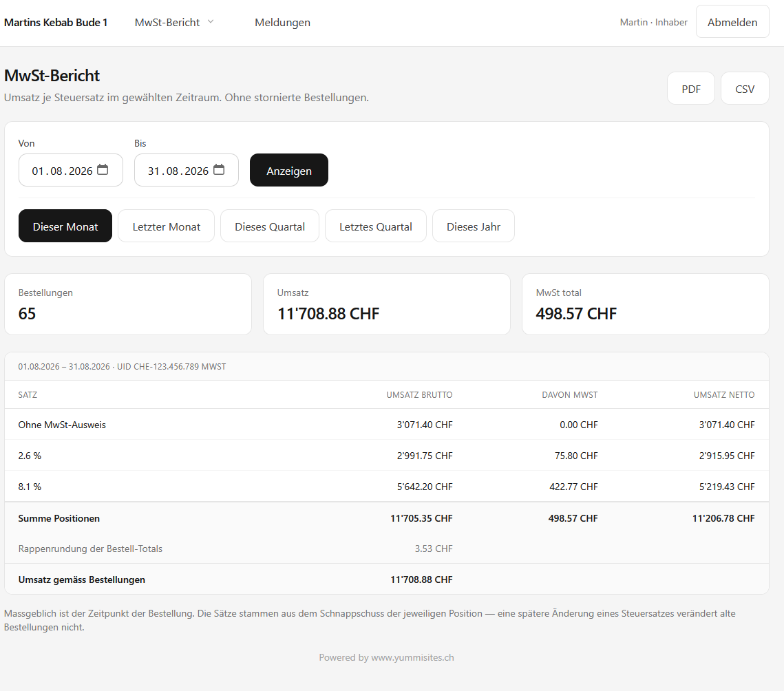784x691 pixels.
Task: Click the net value 5'219.43 CHF
Action: tap(726, 487)
